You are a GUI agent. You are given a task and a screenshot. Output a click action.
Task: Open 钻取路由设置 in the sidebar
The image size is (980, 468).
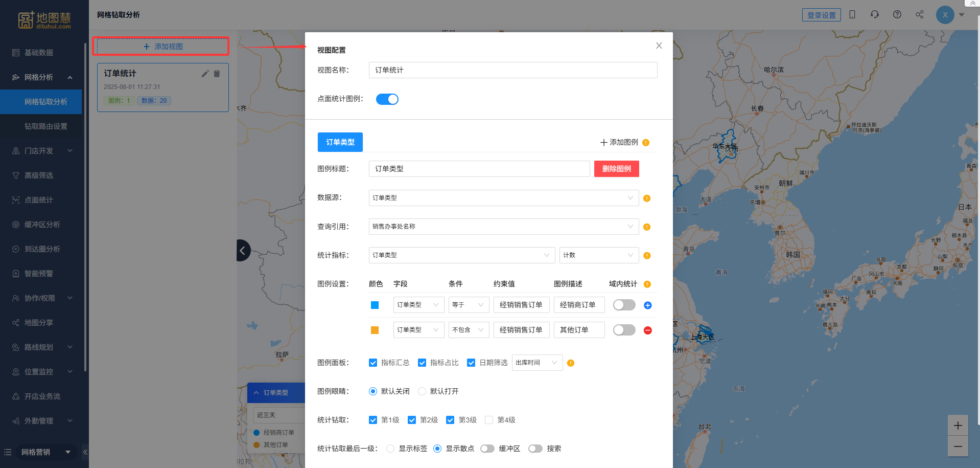click(x=46, y=126)
